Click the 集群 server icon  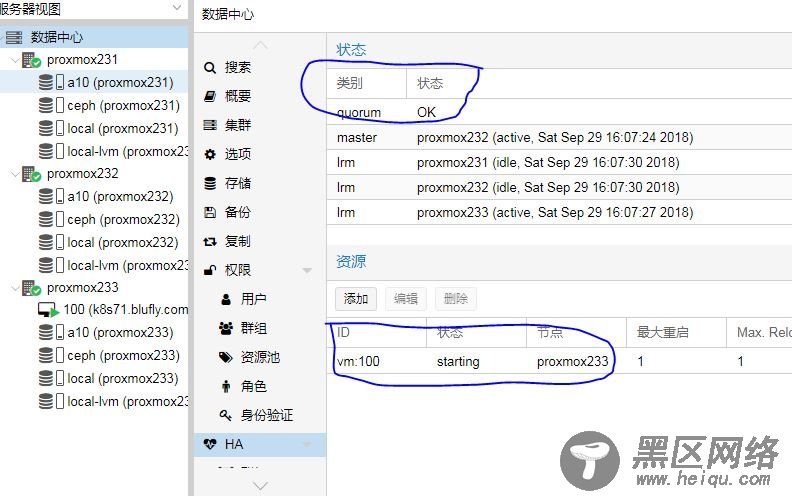coord(210,125)
